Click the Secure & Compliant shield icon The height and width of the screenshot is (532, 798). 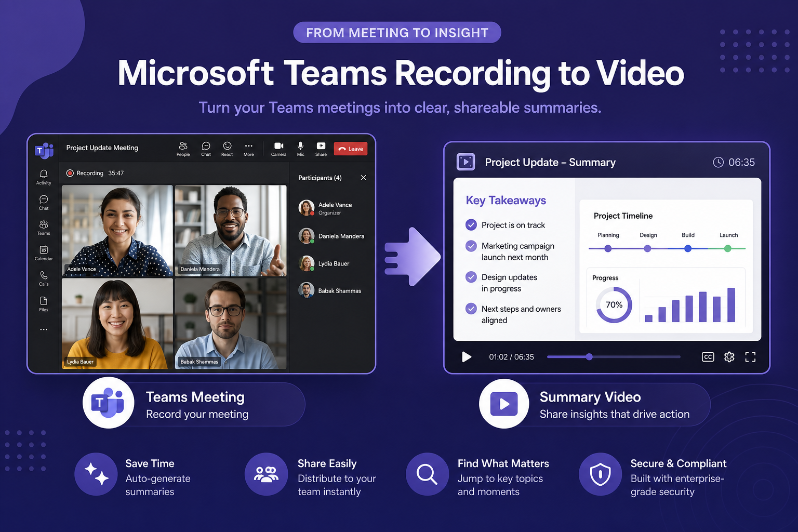(600, 474)
